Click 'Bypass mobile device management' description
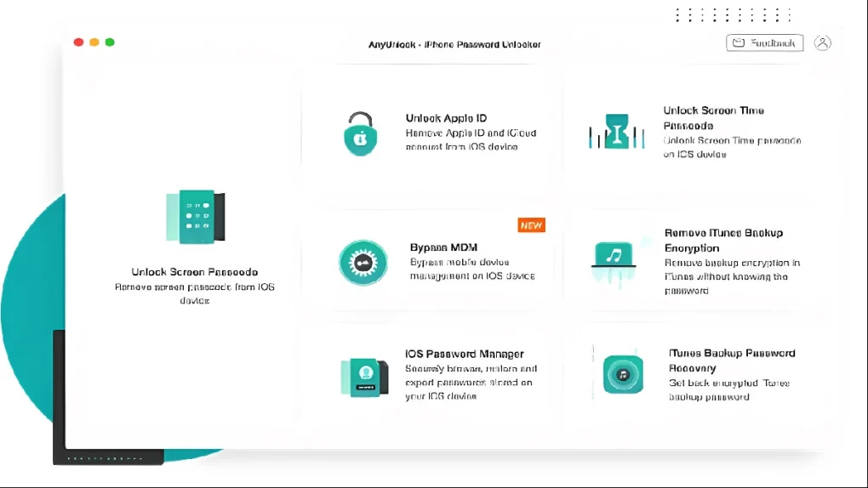 472,269
